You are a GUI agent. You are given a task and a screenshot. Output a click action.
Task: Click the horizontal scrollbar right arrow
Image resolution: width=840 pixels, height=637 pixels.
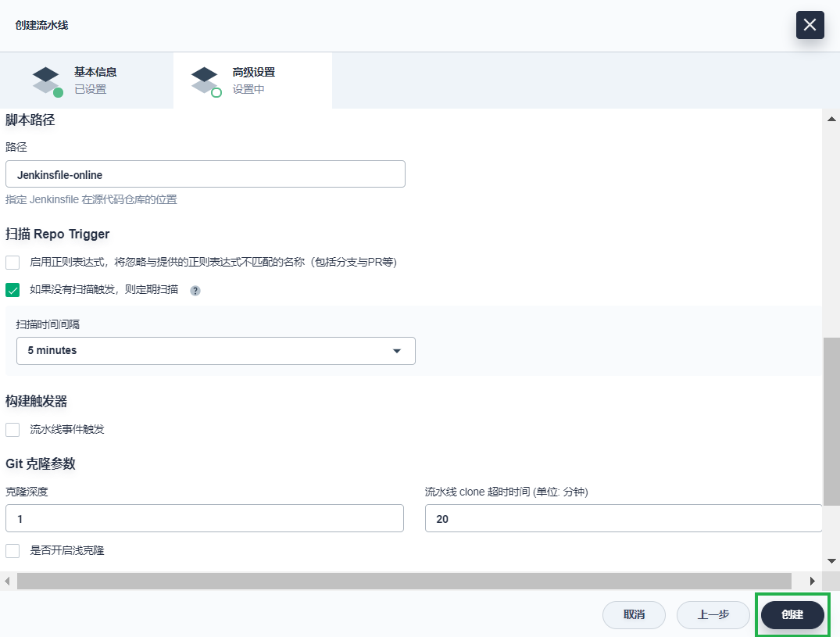point(812,581)
